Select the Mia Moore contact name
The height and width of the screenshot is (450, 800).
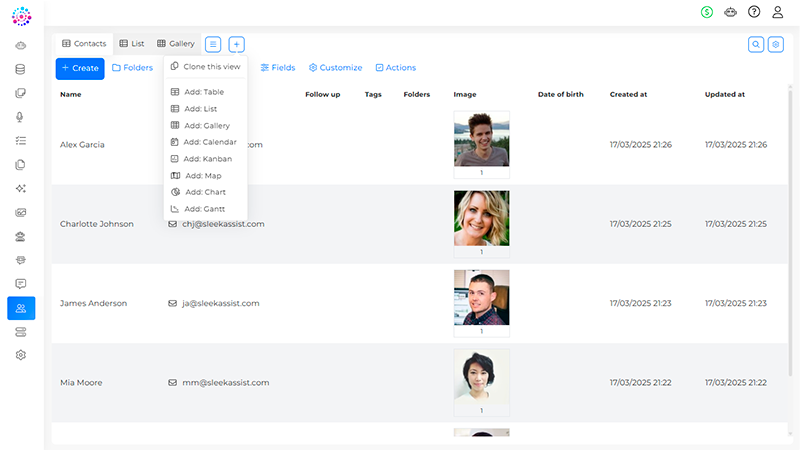(x=81, y=383)
